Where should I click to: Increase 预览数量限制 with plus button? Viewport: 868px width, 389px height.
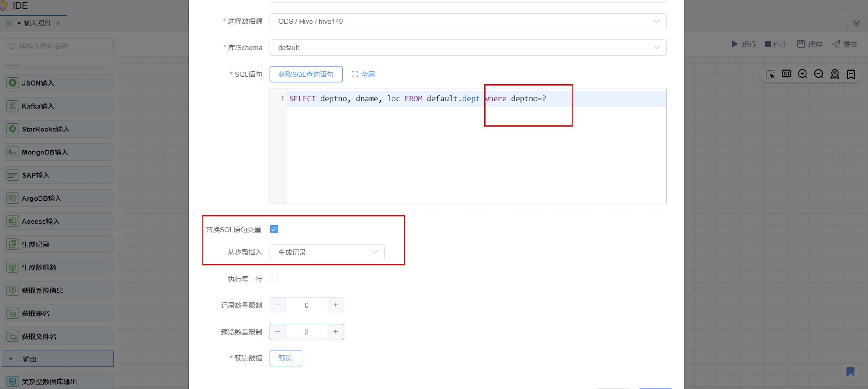pyautogui.click(x=335, y=332)
